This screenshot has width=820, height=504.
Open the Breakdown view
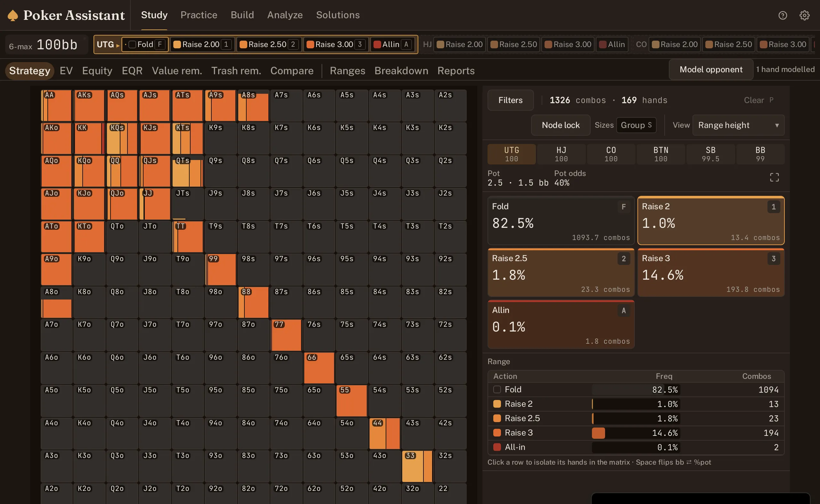pyautogui.click(x=401, y=71)
